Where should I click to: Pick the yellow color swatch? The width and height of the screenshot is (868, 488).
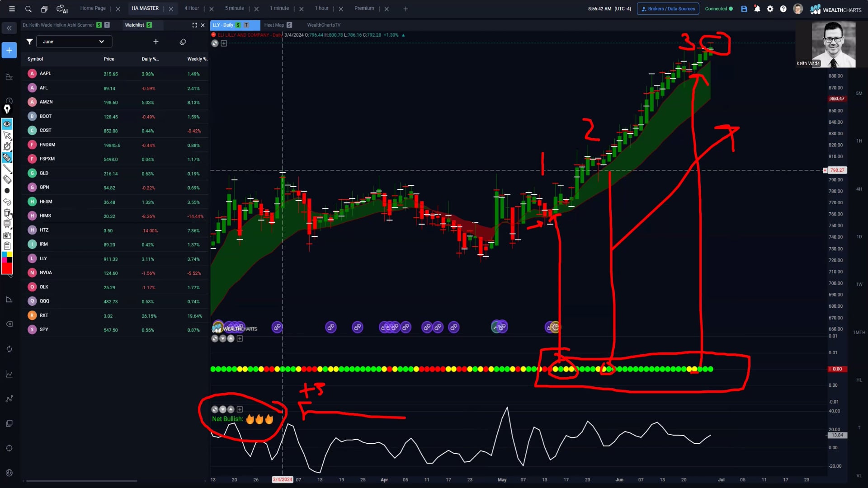[10, 254]
